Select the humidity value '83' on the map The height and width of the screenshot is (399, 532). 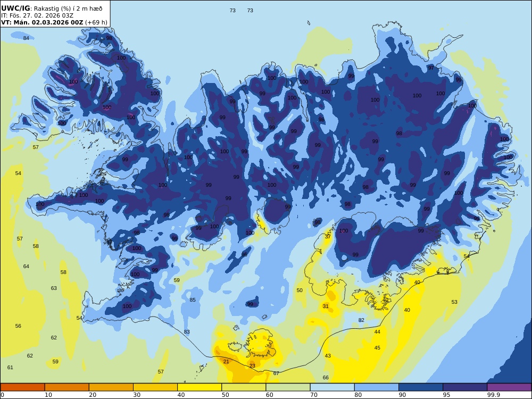click(187, 332)
